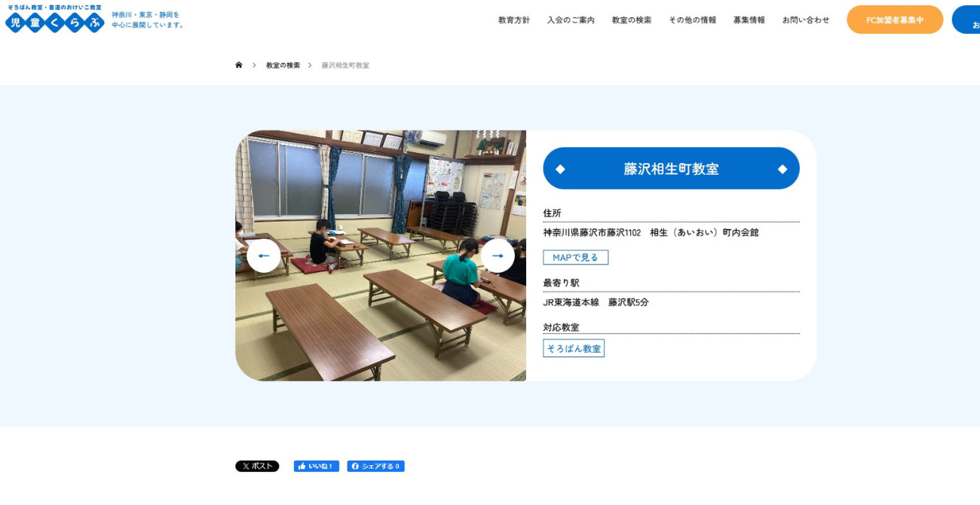Select 教室の検索 in the navigation bar

pyautogui.click(x=632, y=20)
